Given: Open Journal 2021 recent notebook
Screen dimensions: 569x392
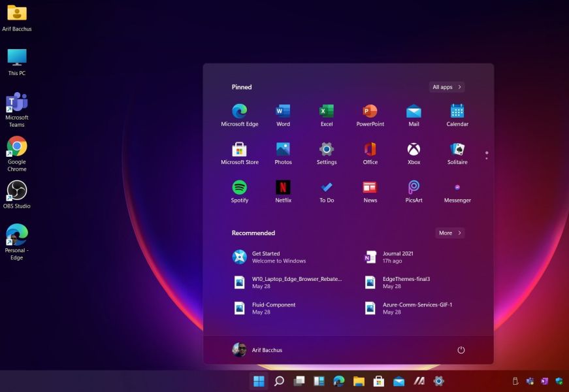Looking at the screenshot, I should click(389, 257).
